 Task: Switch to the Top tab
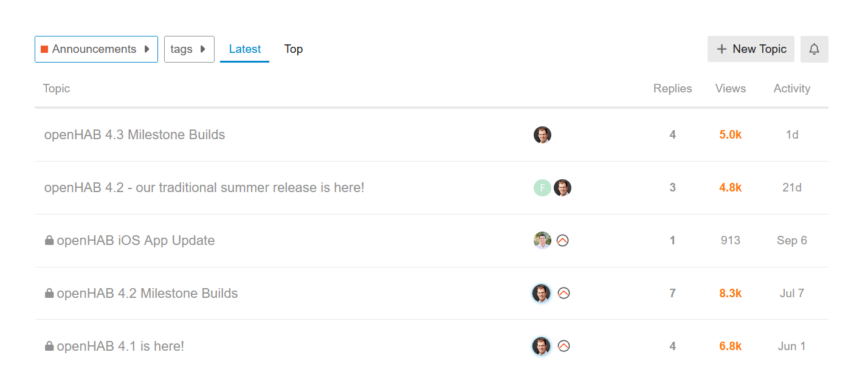294,49
